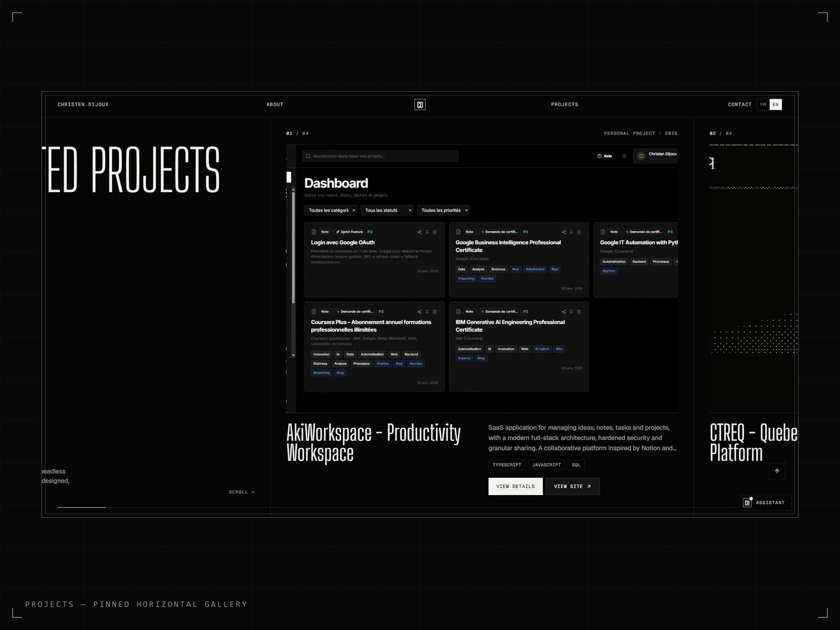840x630 pixels.
Task: Open the Projects nav item
Action: 564,104
